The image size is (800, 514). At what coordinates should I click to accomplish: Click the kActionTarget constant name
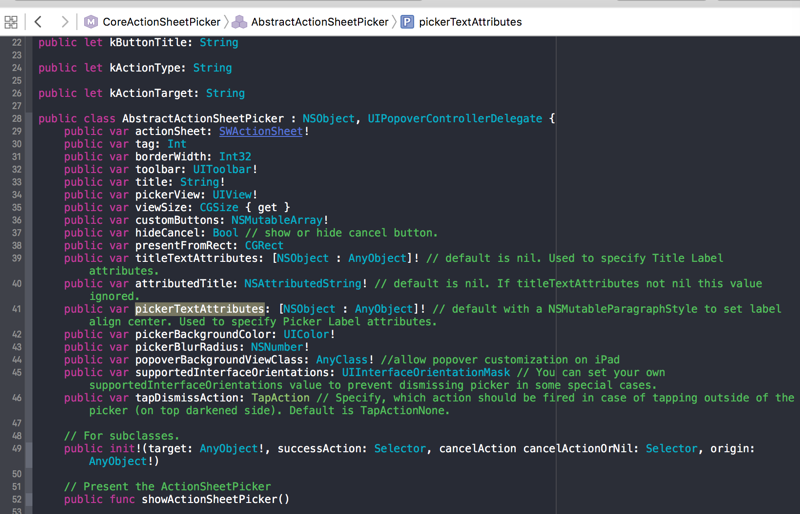point(152,93)
